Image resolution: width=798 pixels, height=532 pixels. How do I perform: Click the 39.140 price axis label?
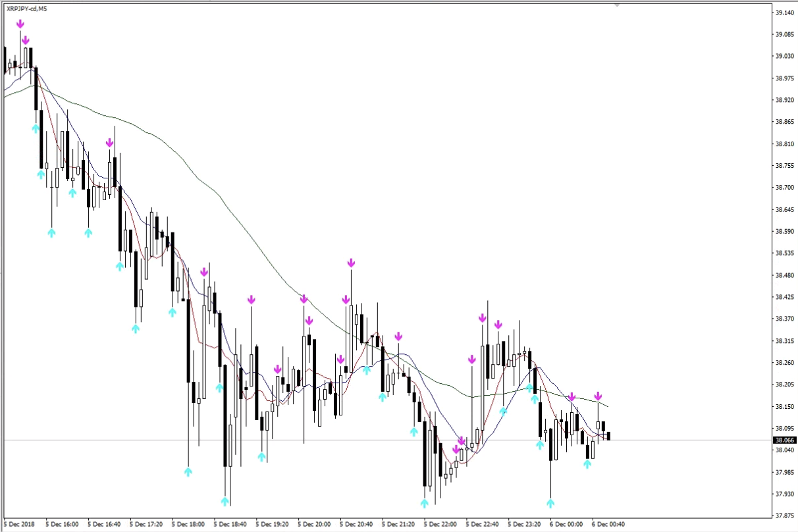785,13
